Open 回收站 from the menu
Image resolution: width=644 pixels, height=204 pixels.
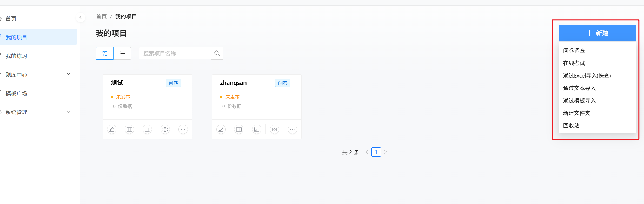click(597, 125)
